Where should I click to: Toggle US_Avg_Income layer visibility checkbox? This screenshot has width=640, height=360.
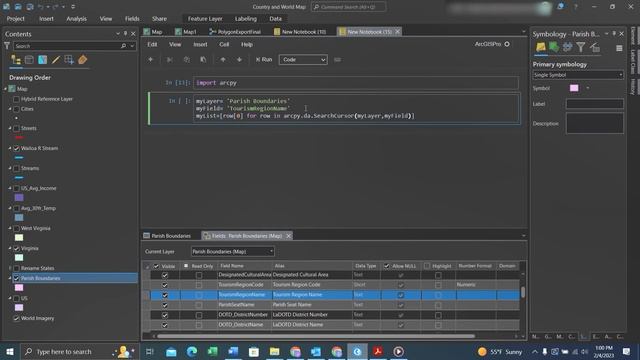click(16, 188)
